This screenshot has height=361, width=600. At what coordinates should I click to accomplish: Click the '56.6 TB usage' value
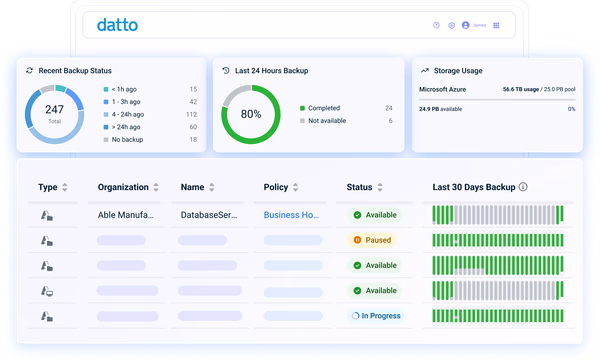521,89
